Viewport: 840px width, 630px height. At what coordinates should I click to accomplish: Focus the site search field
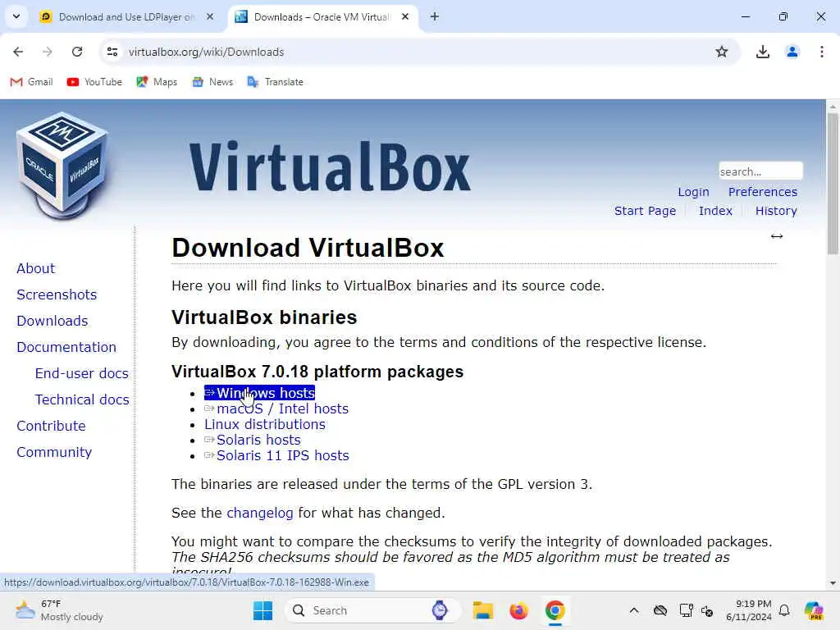760,171
